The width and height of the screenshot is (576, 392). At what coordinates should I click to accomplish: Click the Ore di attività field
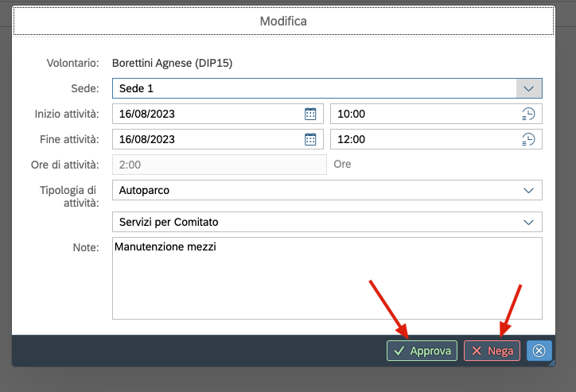point(219,165)
